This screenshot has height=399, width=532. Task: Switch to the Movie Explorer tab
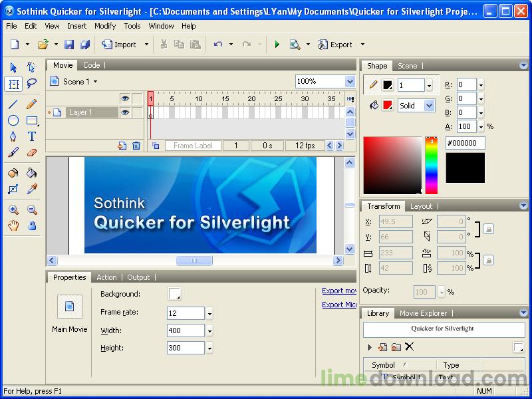422,313
